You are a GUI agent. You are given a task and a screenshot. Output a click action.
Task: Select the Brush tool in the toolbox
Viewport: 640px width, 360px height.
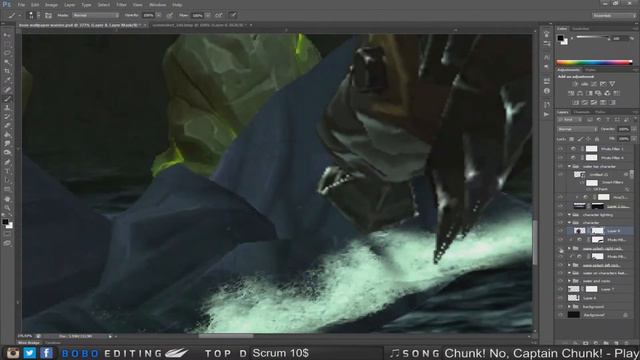7,99
